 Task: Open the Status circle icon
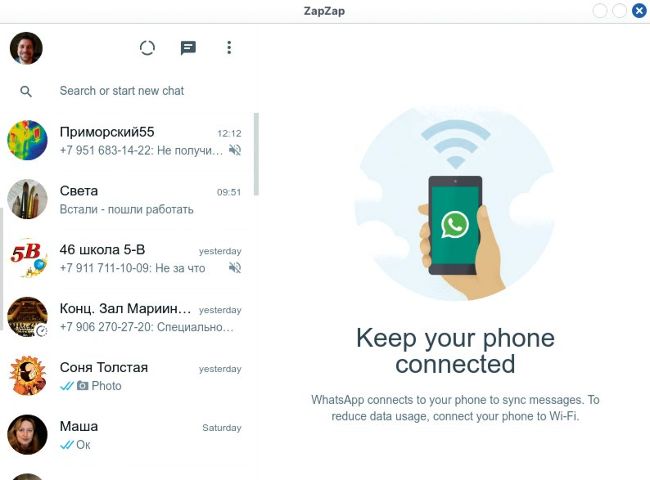(147, 48)
